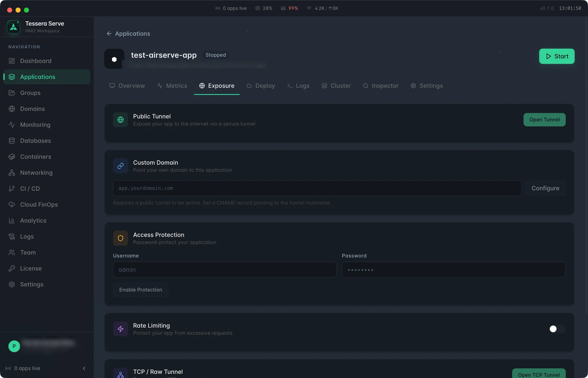Open the app Settings tab
The width and height of the screenshot is (588, 378).
click(x=427, y=86)
